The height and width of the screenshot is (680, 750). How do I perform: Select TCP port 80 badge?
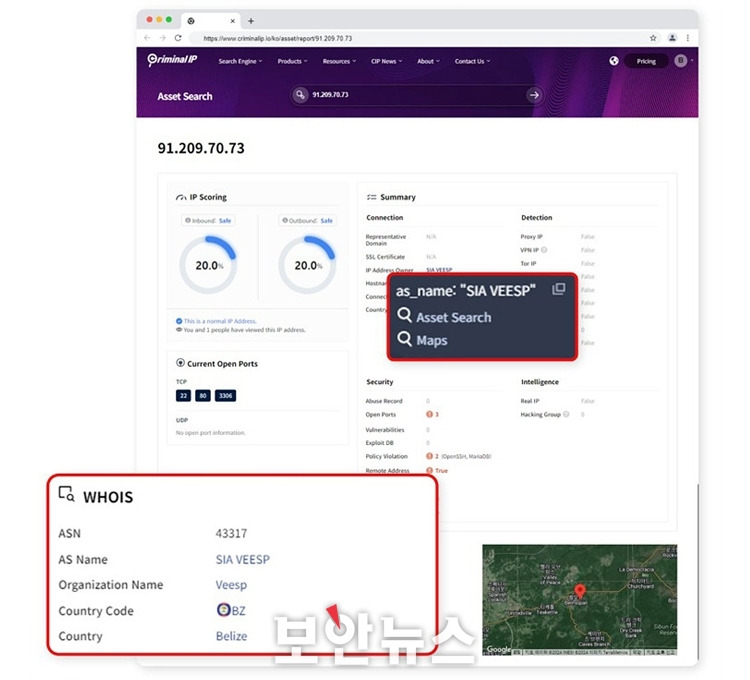[203, 395]
